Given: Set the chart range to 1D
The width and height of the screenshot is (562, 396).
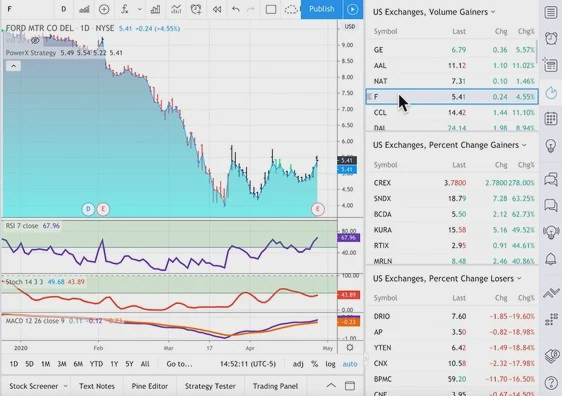Looking at the screenshot, I should tap(14, 364).
